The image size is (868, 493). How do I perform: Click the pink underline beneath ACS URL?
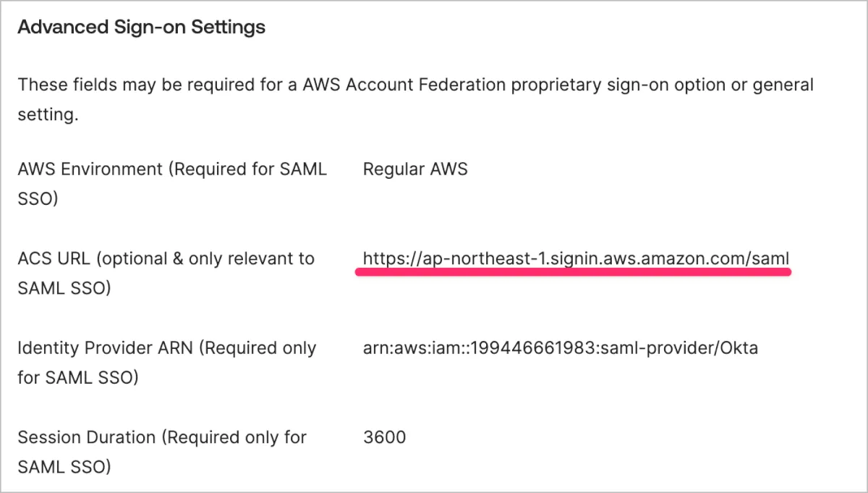pos(574,273)
